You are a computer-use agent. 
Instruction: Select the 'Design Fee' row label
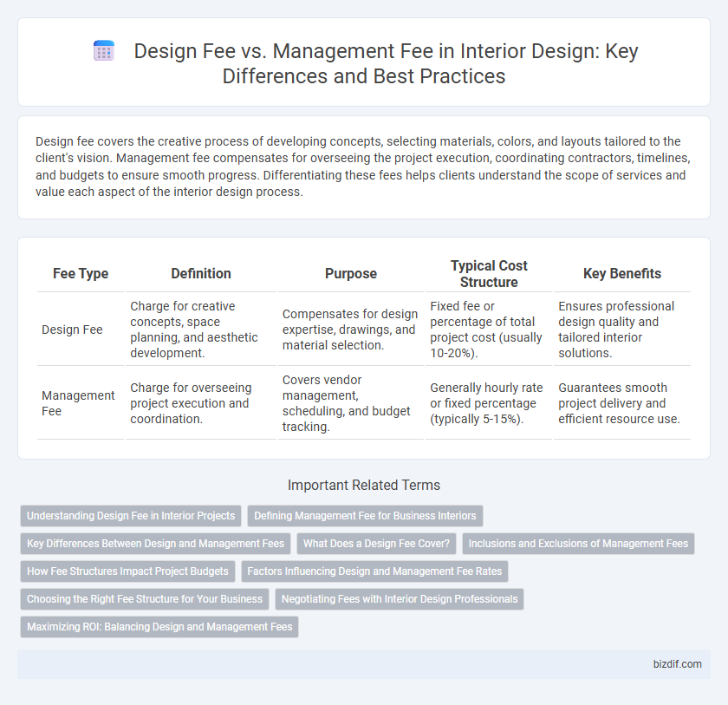[x=72, y=330]
